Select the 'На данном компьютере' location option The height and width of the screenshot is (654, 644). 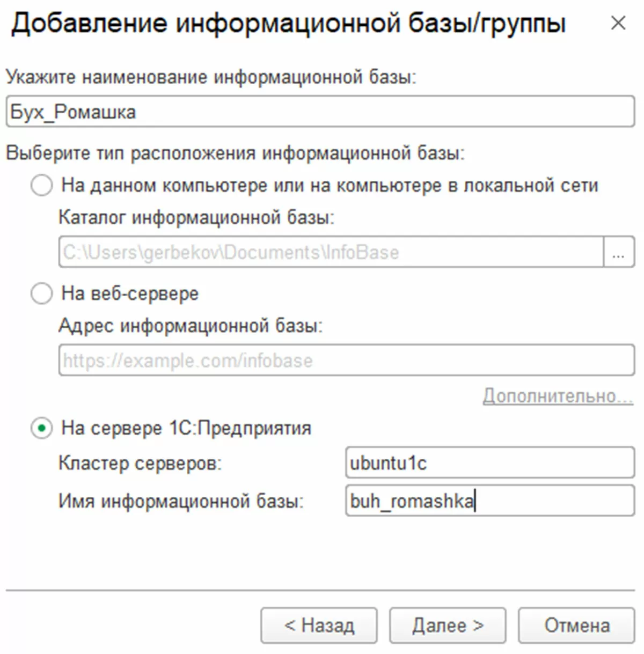click(42, 186)
